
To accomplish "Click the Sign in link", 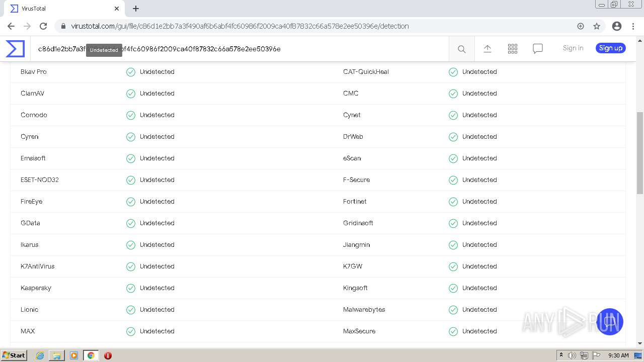I will pos(573,48).
